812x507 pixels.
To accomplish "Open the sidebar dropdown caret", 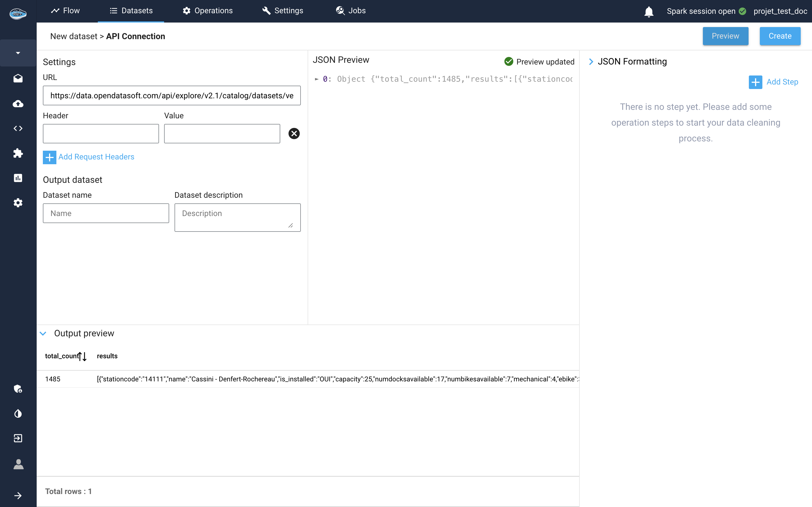I will pyautogui.click(x=18, y=53).
